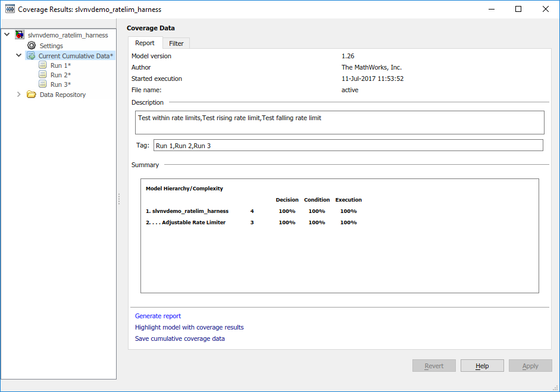
Task: Maximize the Coverage Results window
Action: (518, 9)
